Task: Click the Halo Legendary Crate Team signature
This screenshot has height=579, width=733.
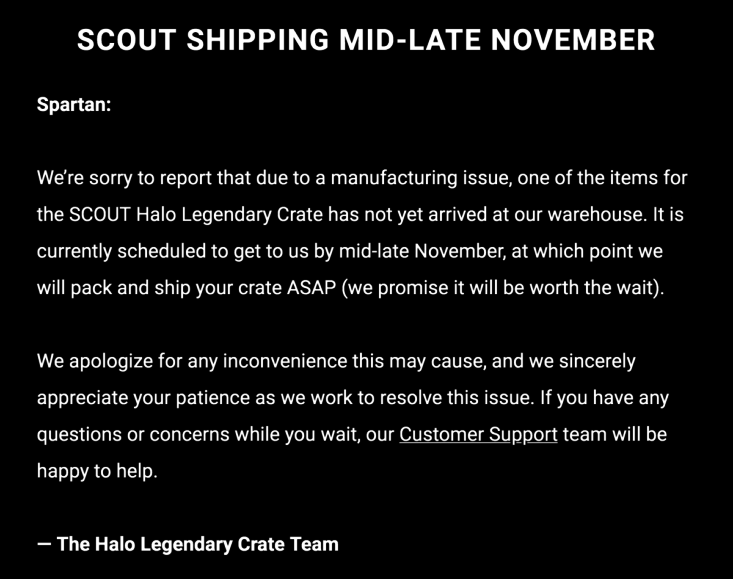Action: coord(188,544)
